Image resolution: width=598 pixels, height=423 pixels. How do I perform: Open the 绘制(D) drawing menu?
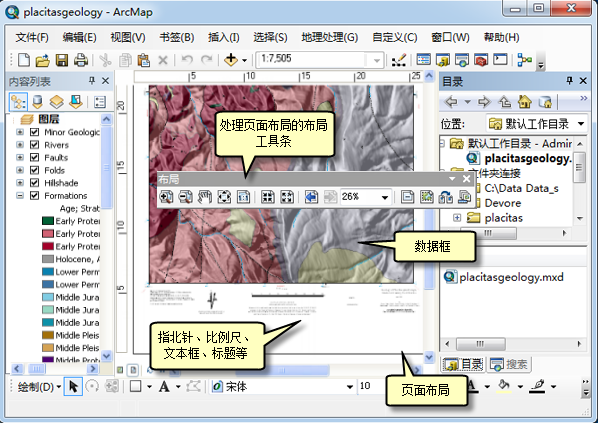[39, 387]
